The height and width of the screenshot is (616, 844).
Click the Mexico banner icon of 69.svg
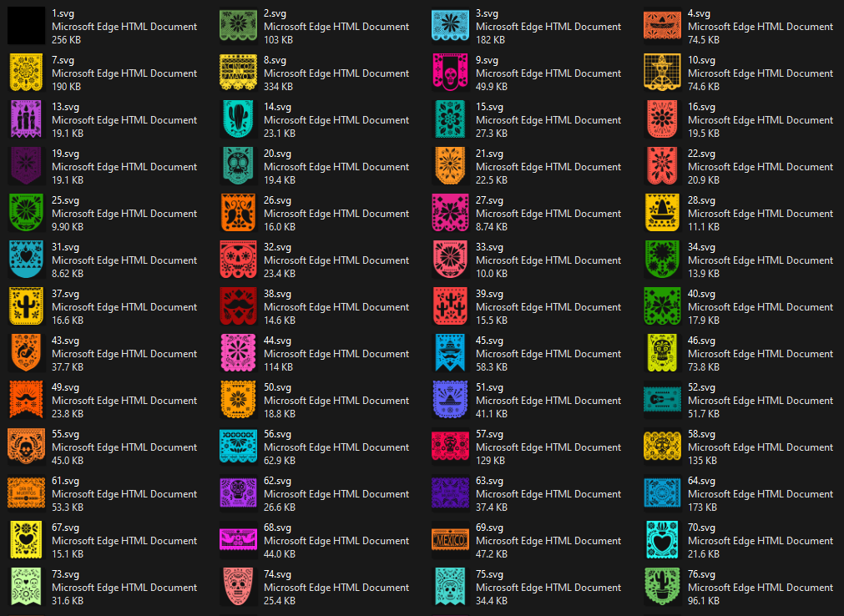point(450,540)
